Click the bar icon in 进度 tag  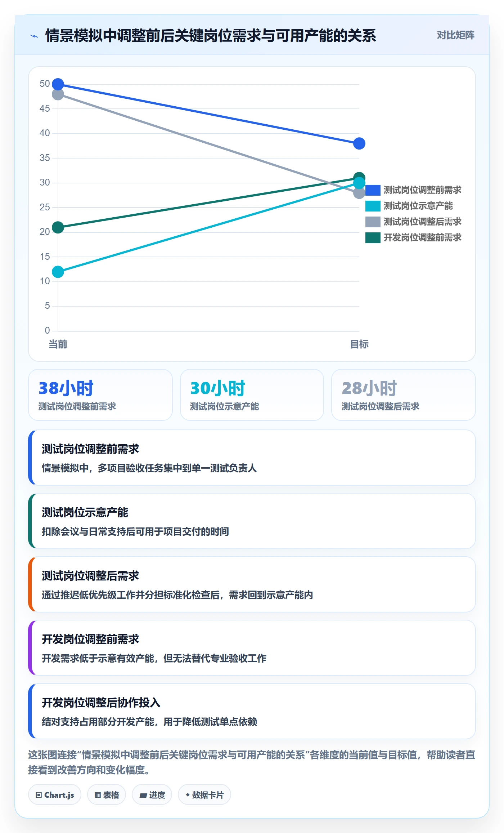[143, 795]
